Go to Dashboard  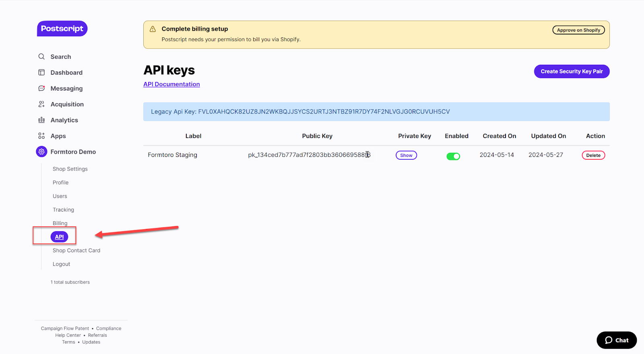tap(66, 72)
